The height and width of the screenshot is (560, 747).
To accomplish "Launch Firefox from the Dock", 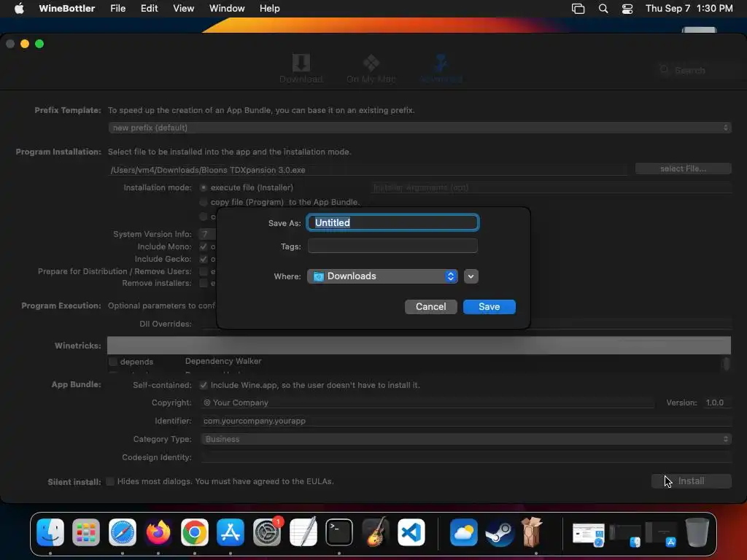I will coord(158,532).
